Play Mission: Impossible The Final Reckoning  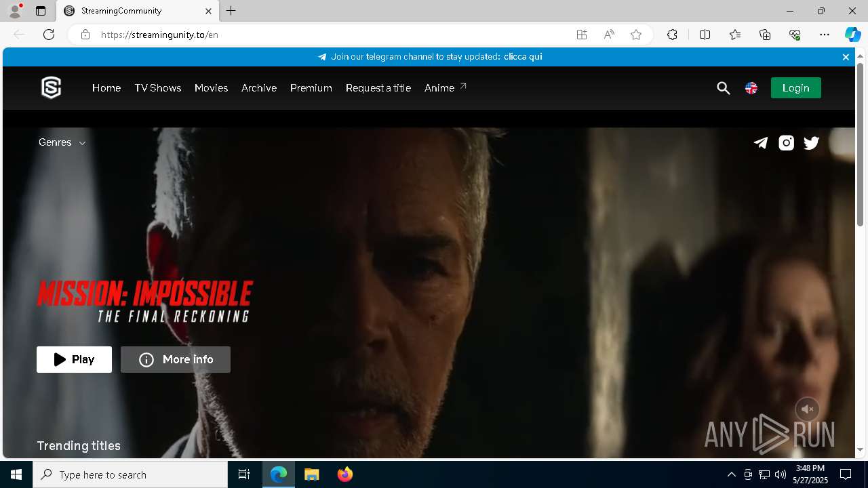[74, 359]
